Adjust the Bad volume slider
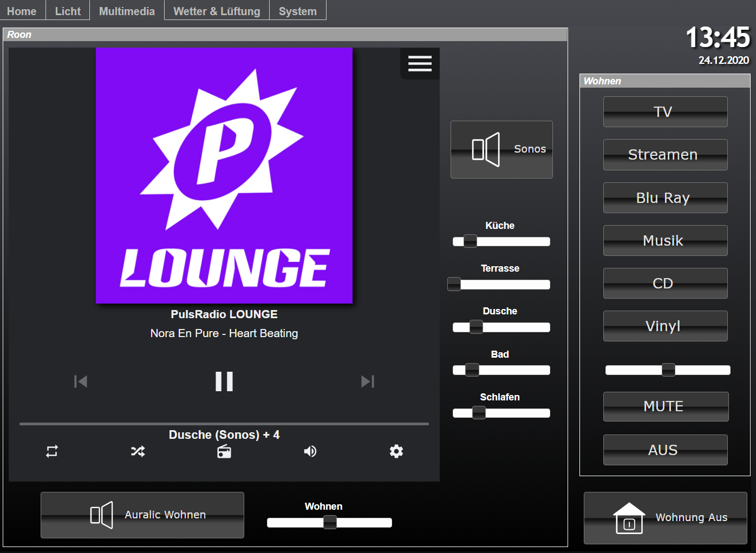This screenshot has height=553, width=756. click(501, 370)
